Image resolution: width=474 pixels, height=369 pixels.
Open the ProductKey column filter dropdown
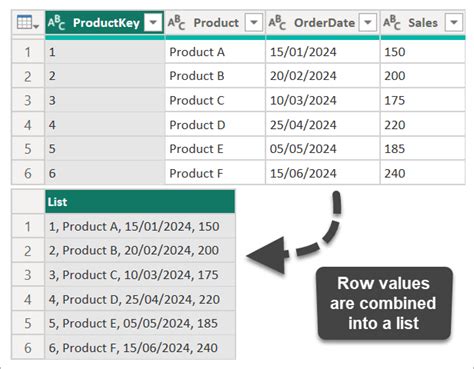pos(153,22)
